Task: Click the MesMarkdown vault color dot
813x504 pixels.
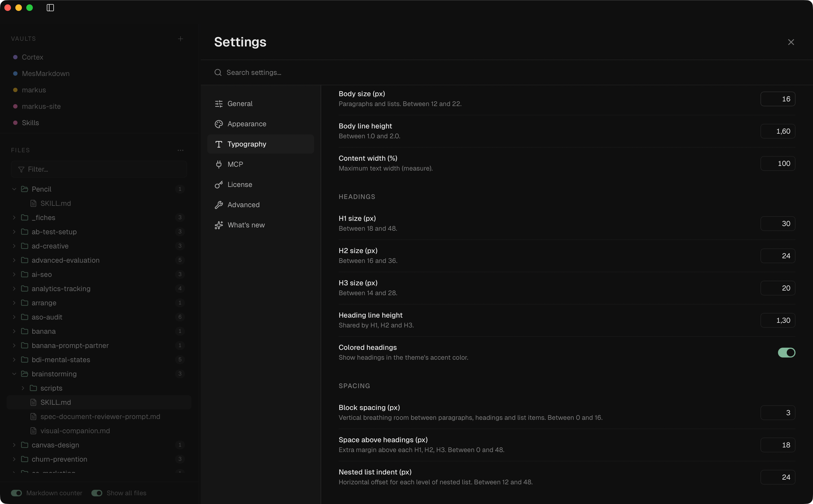Action: (15, 73)
